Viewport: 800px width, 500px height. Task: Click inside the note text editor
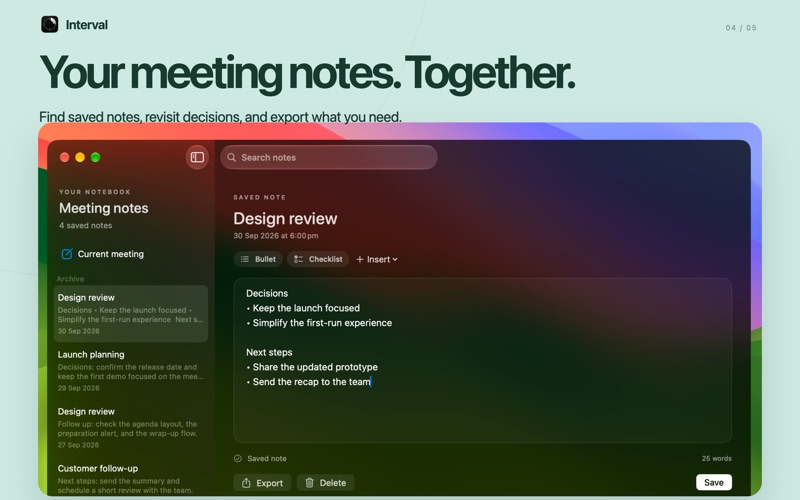pos(483,360)
